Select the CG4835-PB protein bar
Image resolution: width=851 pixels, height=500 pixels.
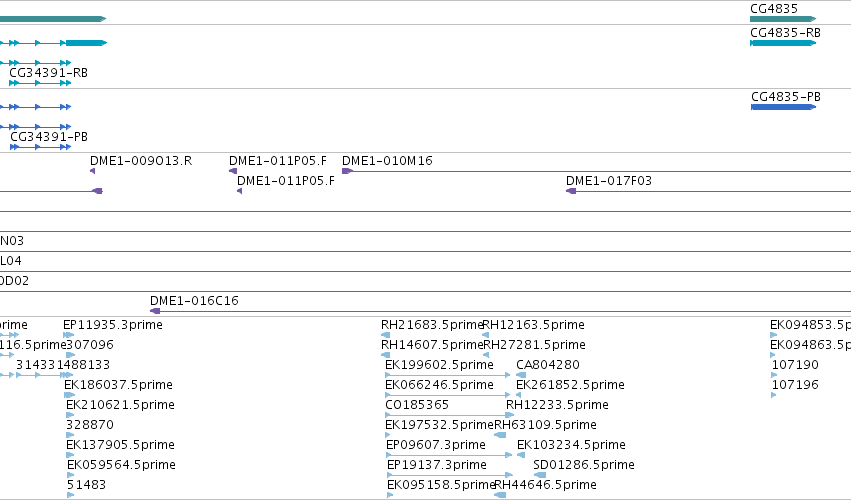783,107
